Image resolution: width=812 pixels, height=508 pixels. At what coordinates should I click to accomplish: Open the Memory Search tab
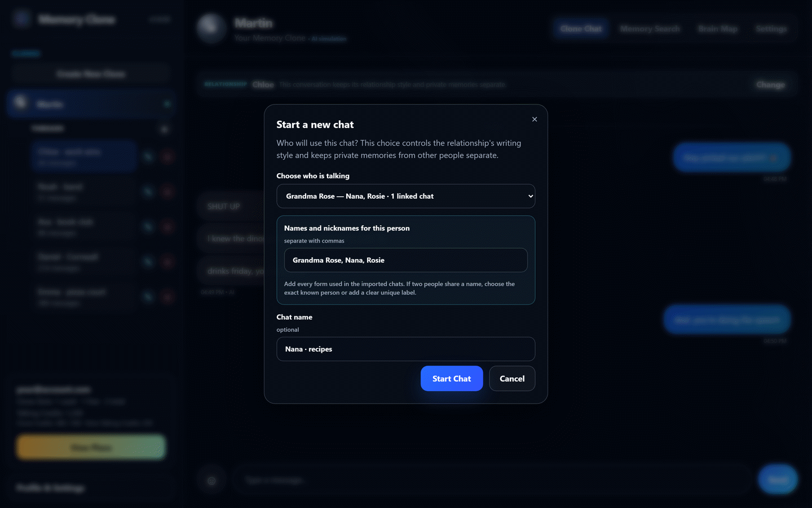pos(650,29)
